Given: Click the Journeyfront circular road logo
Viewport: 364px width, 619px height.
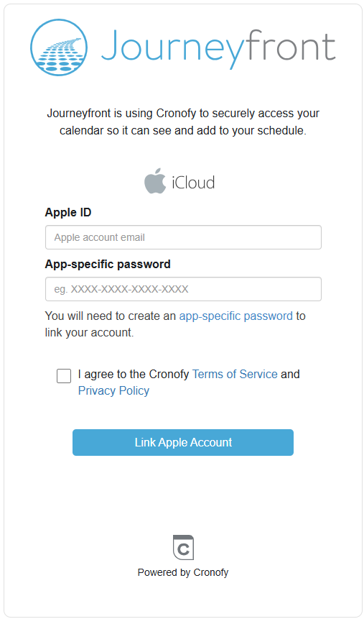Looking at the screenshot, I should point(59,47).
